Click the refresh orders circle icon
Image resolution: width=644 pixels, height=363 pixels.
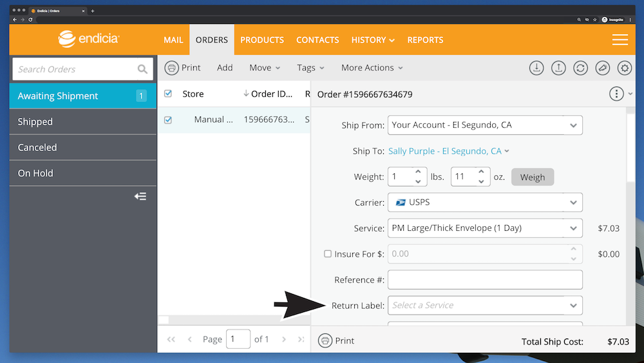580,68
